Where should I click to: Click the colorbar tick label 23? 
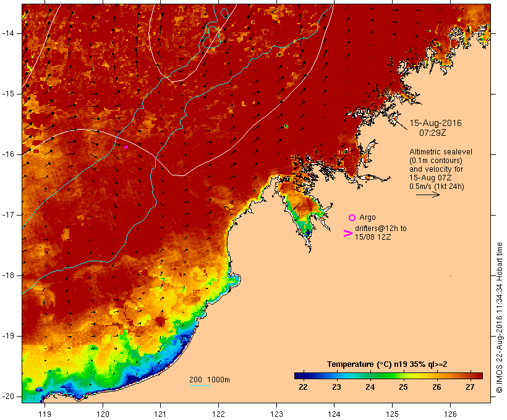point(336,387)
